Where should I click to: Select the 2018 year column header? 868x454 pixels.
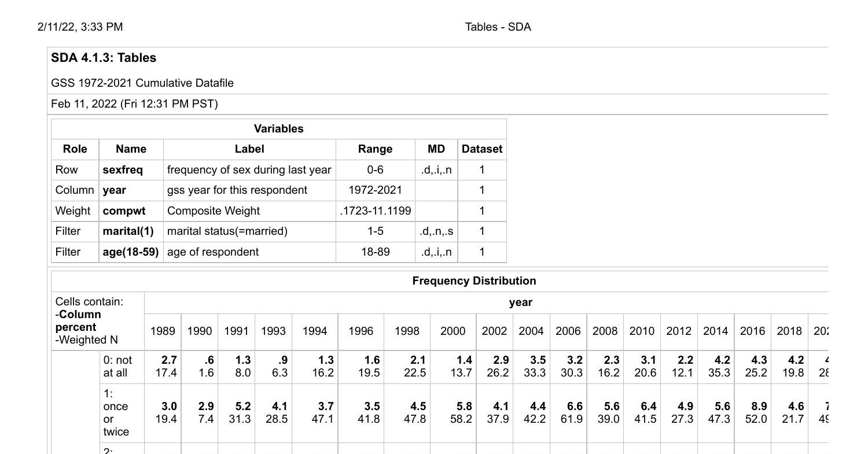click(789, 331)
